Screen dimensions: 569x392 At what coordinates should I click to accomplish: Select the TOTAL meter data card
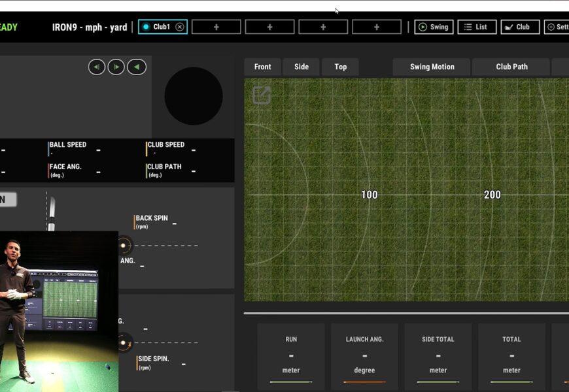point(511,357)
